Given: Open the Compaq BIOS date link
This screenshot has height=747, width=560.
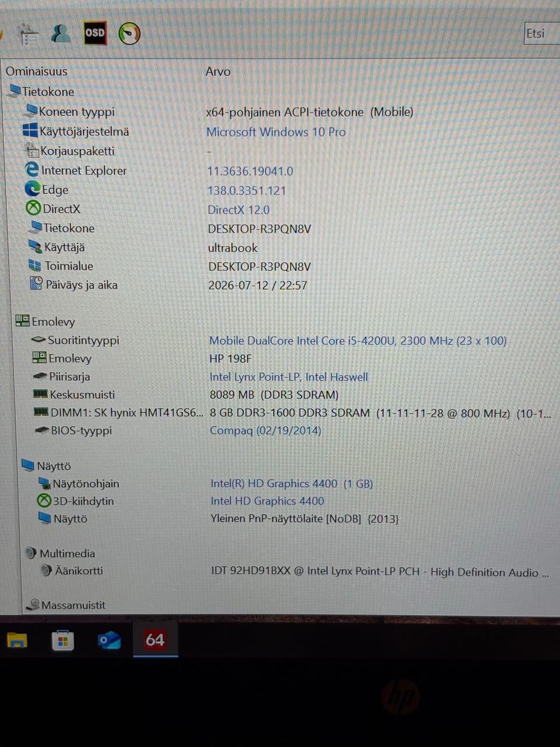Looking at the screenshot, I should point(265,431).
